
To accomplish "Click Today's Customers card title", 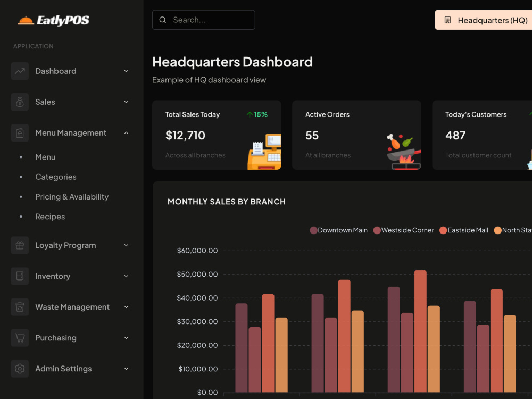I will 476,115.
